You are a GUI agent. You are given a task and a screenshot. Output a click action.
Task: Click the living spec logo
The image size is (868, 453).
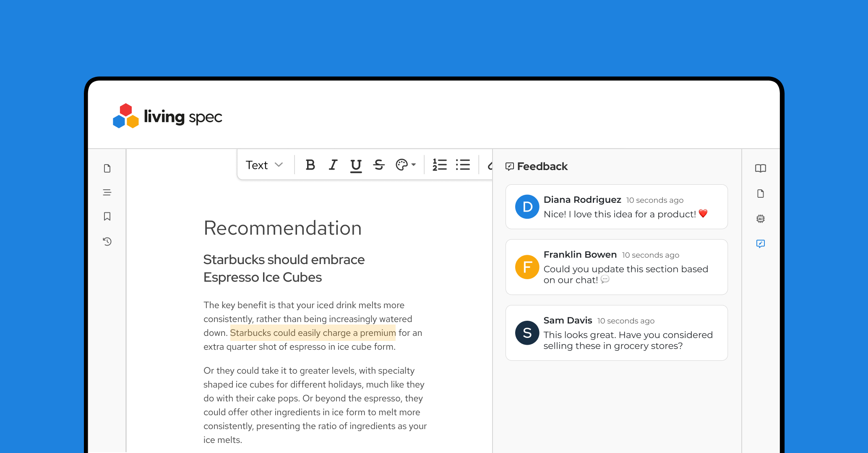167,116
